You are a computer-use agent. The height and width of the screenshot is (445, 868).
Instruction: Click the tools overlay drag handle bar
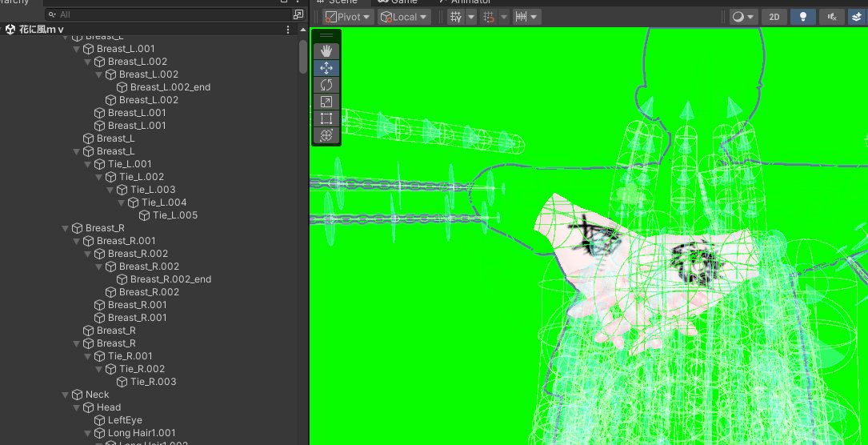point(326,35)
